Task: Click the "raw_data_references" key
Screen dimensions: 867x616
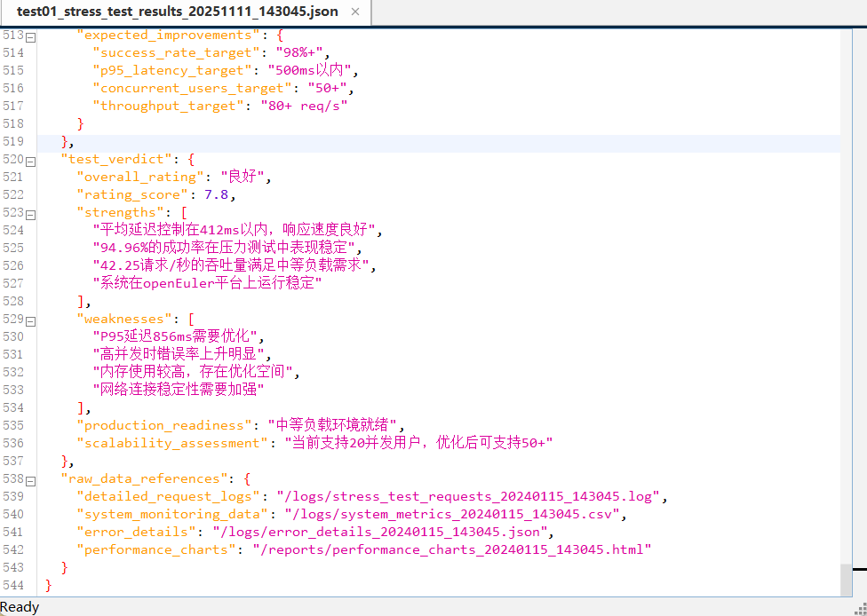Action: point(144,479)
